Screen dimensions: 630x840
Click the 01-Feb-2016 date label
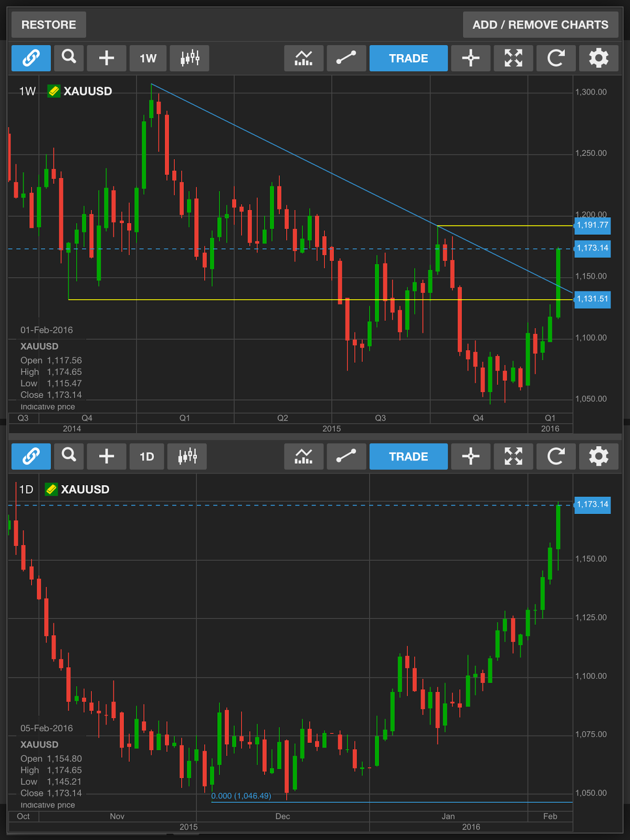(x=47, y=330)
